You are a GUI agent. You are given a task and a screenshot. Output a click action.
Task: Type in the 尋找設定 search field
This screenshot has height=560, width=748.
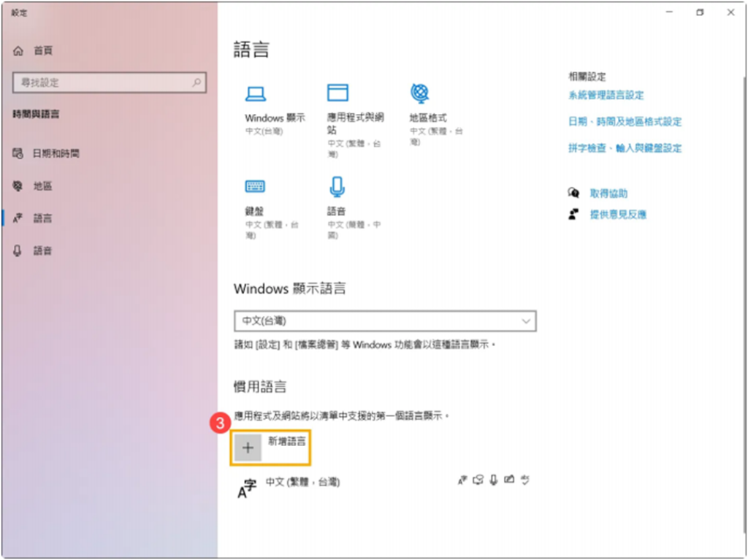coord(102,83)
